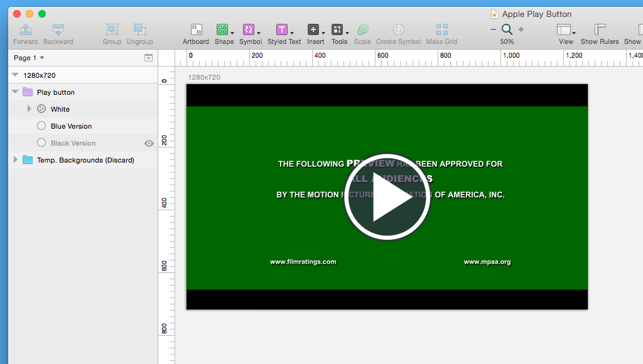Collapse the Play button group
The image size is (643, 364).
pos(15,92)
